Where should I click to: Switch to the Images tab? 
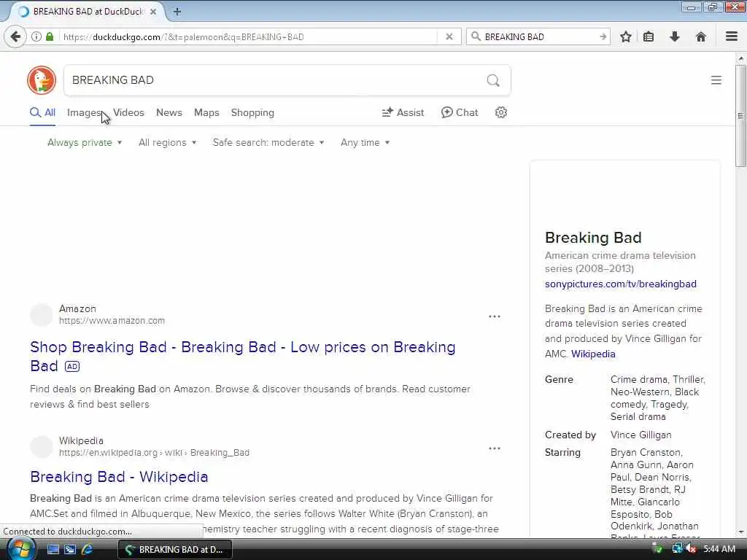click(x=84, y=113)
